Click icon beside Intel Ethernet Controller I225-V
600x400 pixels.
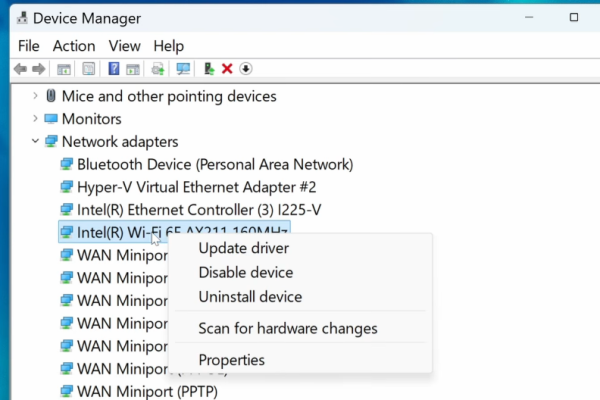[67, 210]
